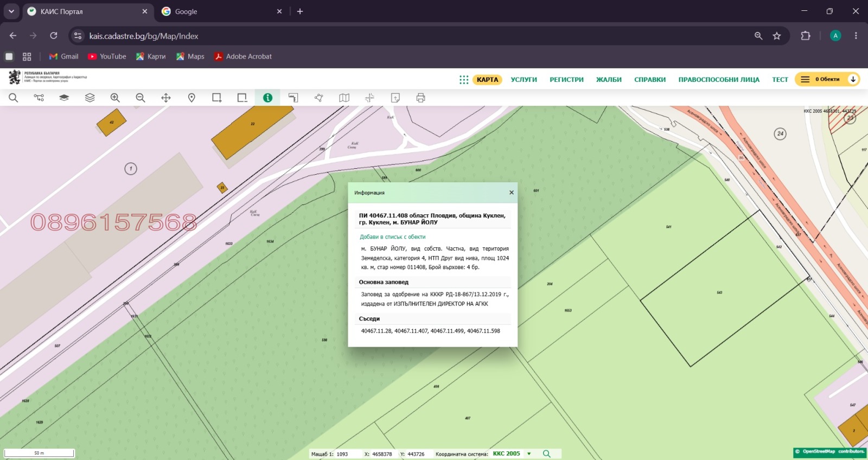Image resolution: width=868 pixels, height=460 pixels.
Task: Expand the 0 Обекти list arrow
Action: (853, 79)
